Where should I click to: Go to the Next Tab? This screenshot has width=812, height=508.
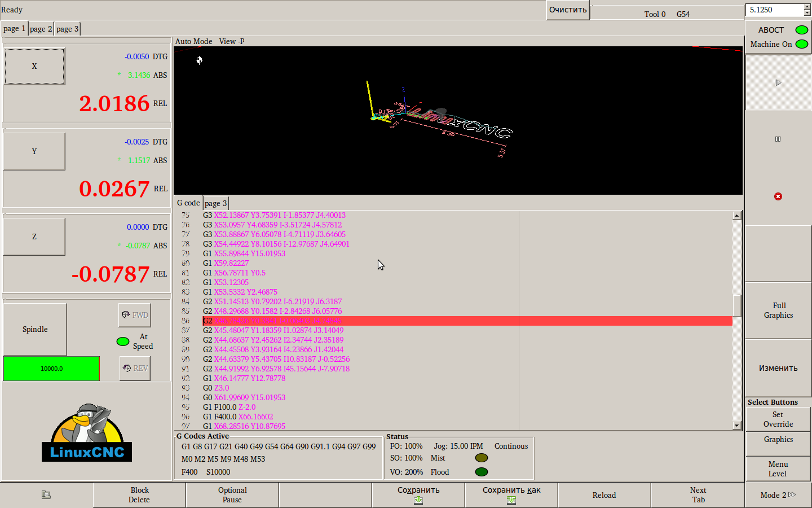pyautogui.click(x=698, y=495)
